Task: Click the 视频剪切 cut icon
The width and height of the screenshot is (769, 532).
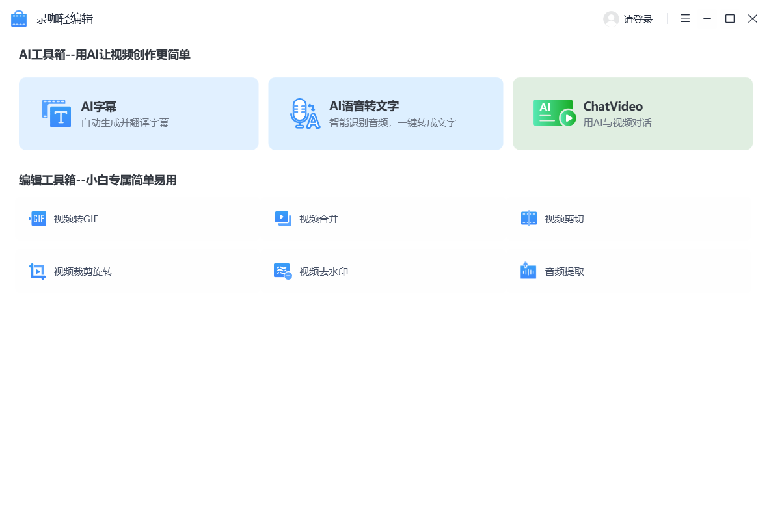Action: pos(529,219)
